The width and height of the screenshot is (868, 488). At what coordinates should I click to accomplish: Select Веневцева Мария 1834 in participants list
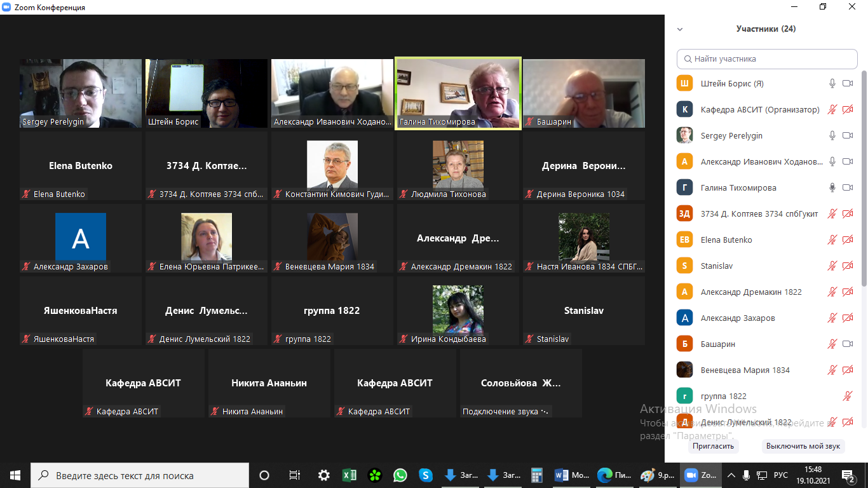click(745, 370)
